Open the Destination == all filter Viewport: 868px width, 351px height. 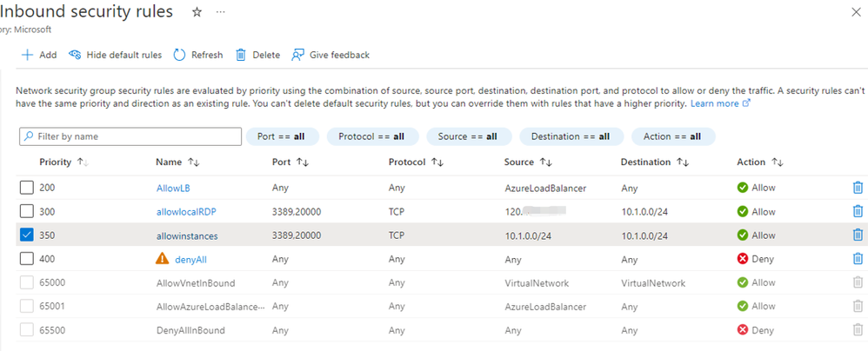point(571,136)
